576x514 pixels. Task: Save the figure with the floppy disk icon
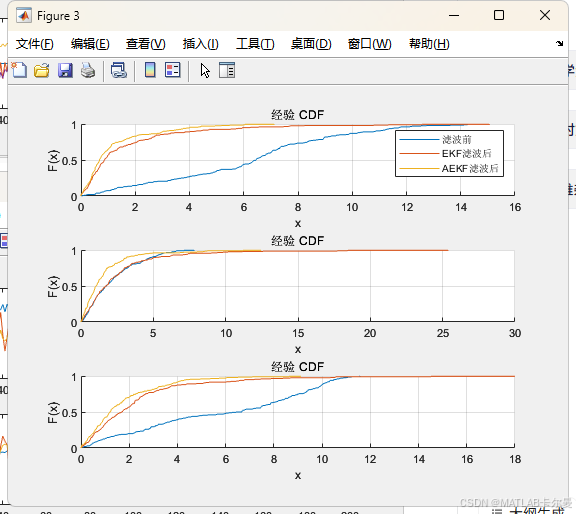click(65, 70)
